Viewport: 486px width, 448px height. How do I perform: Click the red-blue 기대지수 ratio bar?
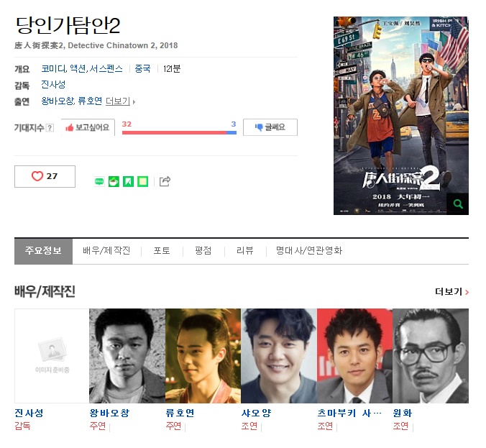coord(179,133)
